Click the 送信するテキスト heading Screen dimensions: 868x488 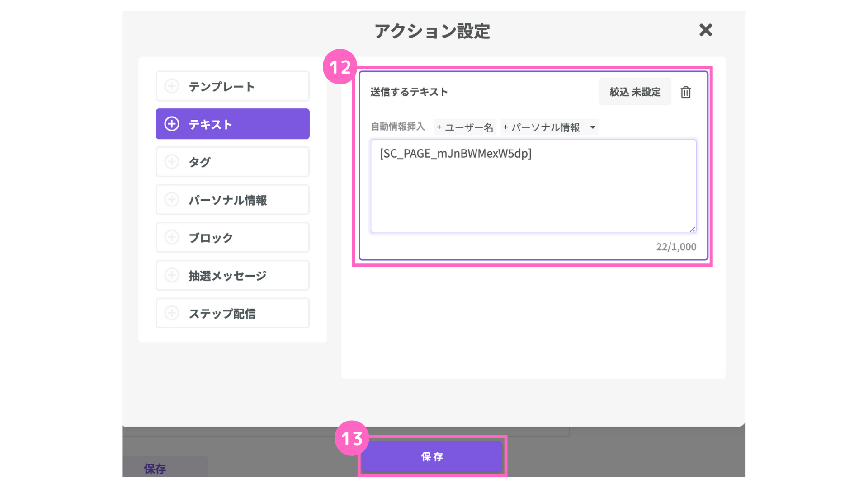click(x=409, y=92)
